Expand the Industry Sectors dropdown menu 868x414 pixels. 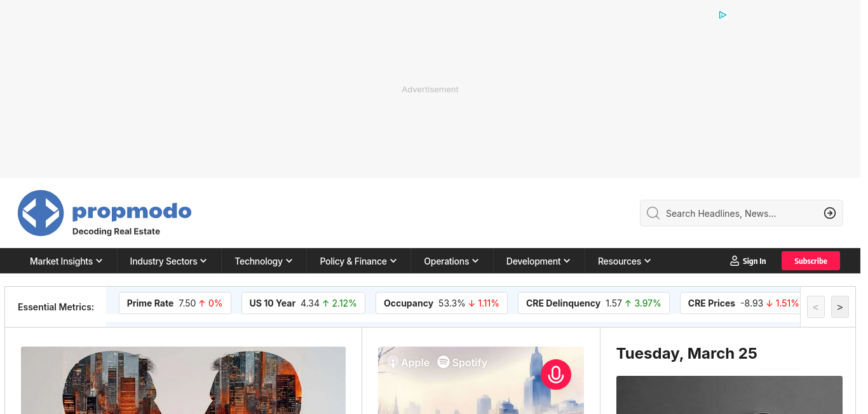pos(168,261)
